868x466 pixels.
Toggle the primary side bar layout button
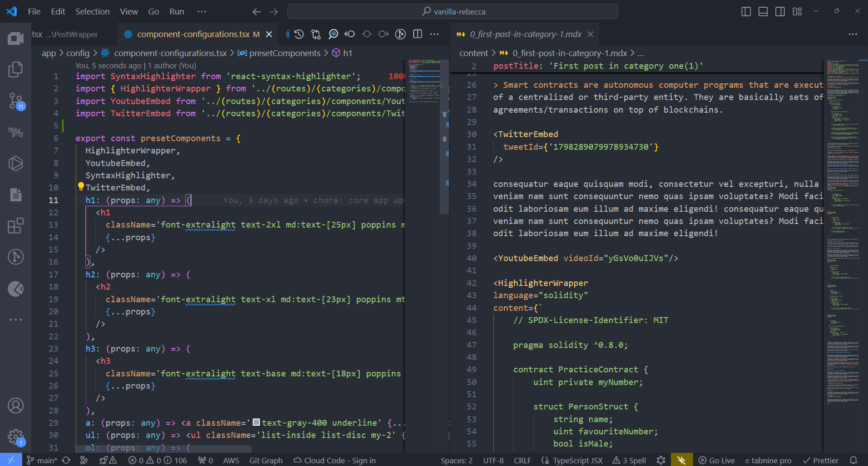pyautogui.click(x=746, y=12)
